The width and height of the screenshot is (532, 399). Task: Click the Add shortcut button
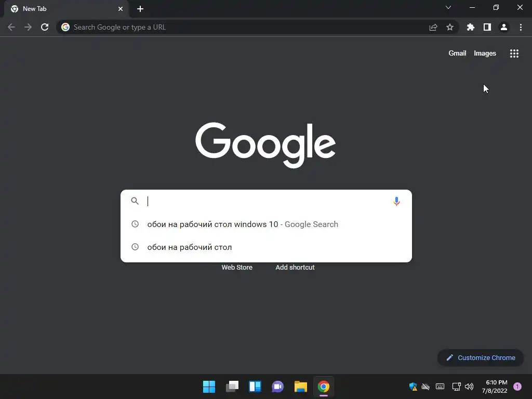(295, 268)
